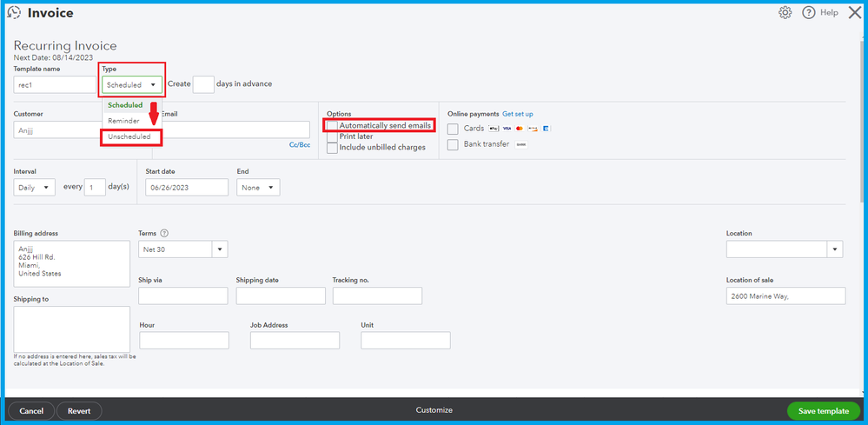Enable Bank transfer checkbox

(x=453, y=145)
